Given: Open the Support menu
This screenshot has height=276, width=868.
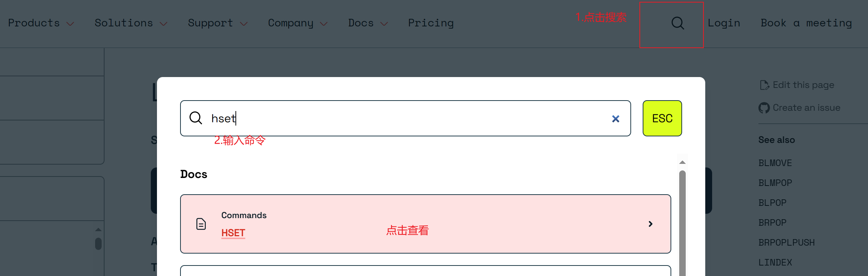Looking at the screenshot, I should pos(210,23).
